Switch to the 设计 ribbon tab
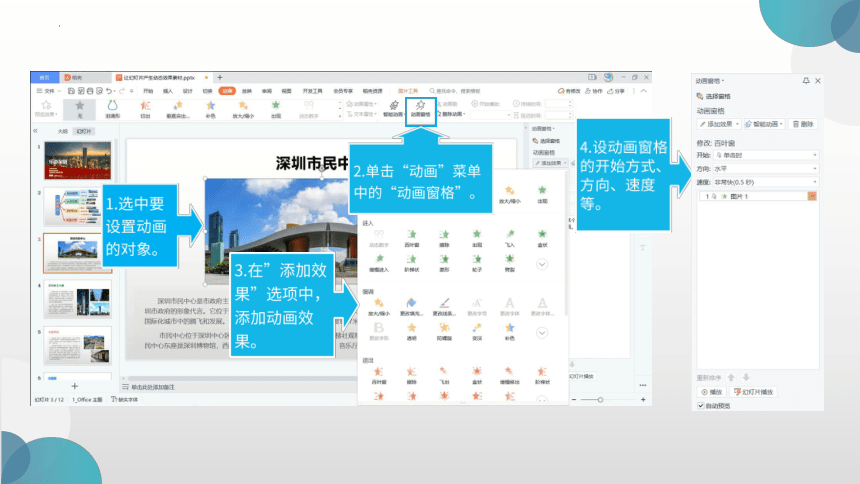This screenshot has width=860, height=484. tap(188, 91)
